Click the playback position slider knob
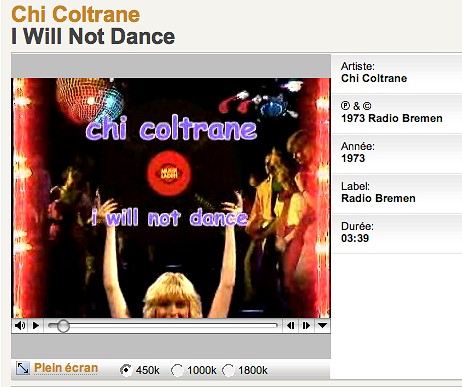Viewport: 462px width, 387px height. 63,326
